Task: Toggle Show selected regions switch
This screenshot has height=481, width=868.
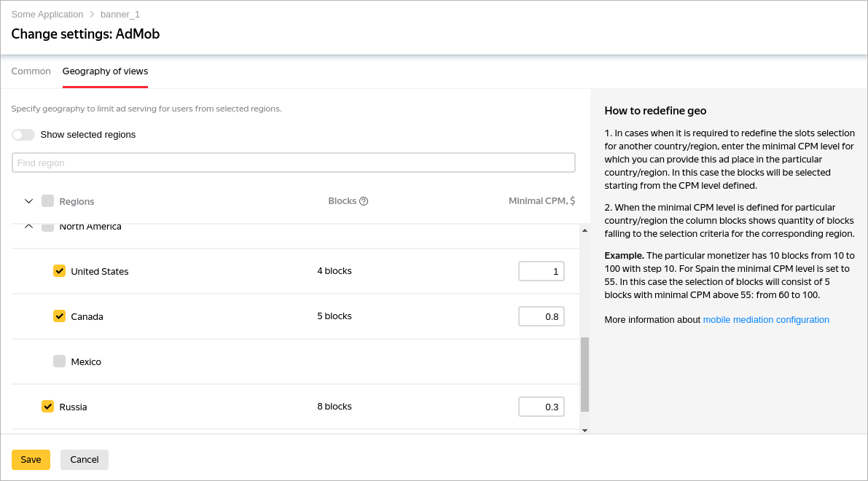Action: click(x=23, y=135)
